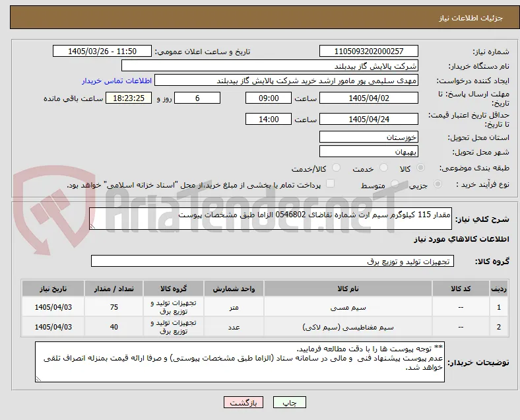Screen dimensions: 520x420
Task: Click the need date cell in row 2
Action: click(x=53, y=327)
